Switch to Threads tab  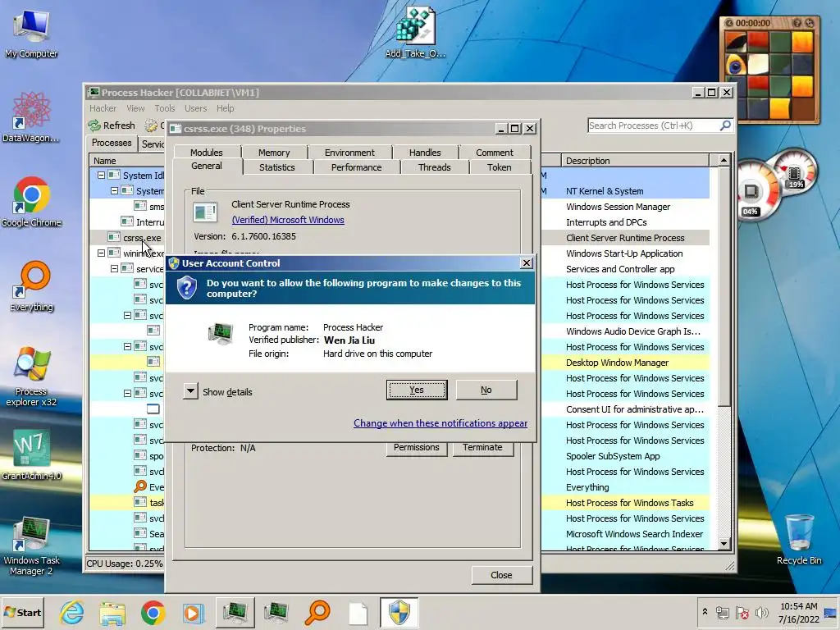tap(435, 167)
